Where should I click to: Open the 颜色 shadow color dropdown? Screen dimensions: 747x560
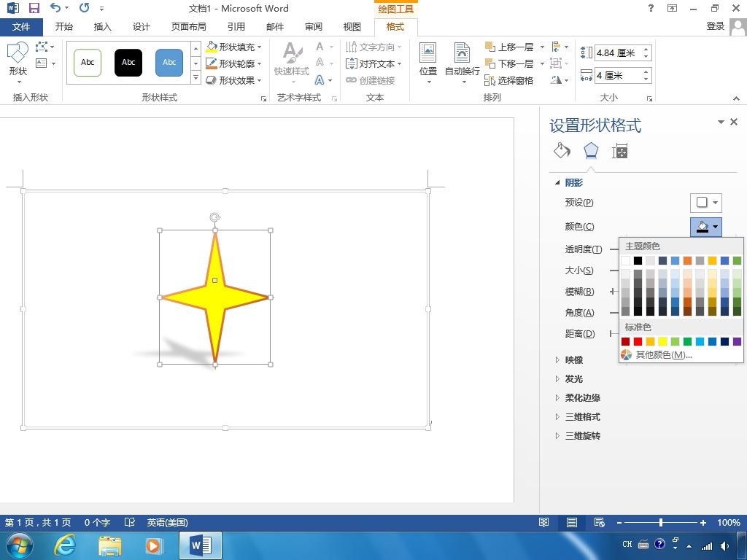point(706,227)
